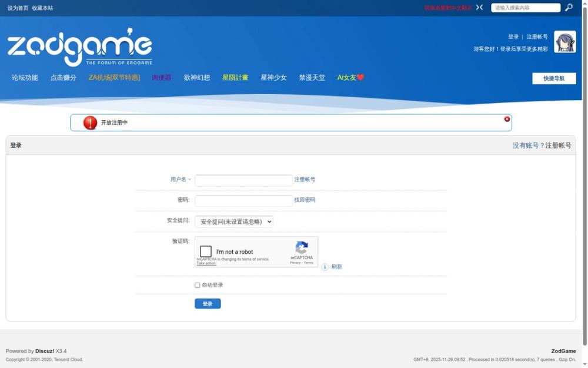The width and height of the screenshot is (588, 368).
Task: Expand the dropdown arrow beside 用户名
Action: [189, 180]
